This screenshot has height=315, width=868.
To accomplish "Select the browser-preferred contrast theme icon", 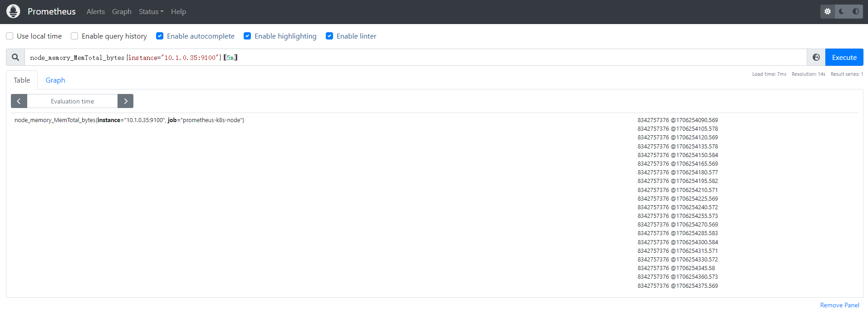I will pyautogui.click(x=856, y=11).
